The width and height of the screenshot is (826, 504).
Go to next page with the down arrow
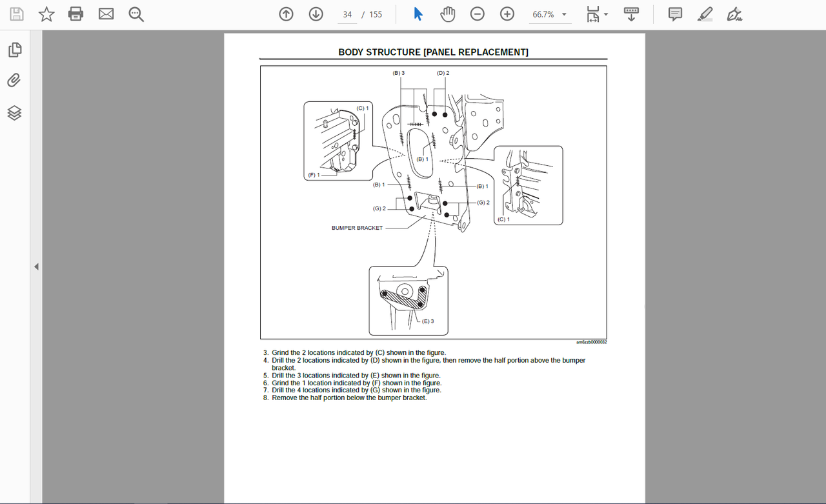pos(316,14)
